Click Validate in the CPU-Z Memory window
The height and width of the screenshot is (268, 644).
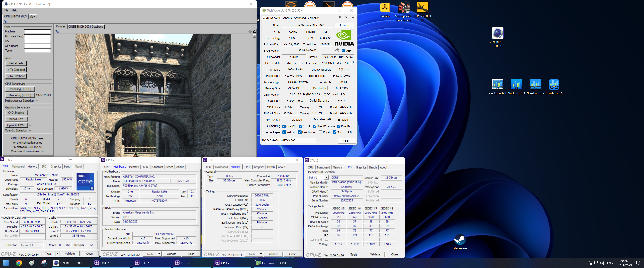[x=273, y=254]
